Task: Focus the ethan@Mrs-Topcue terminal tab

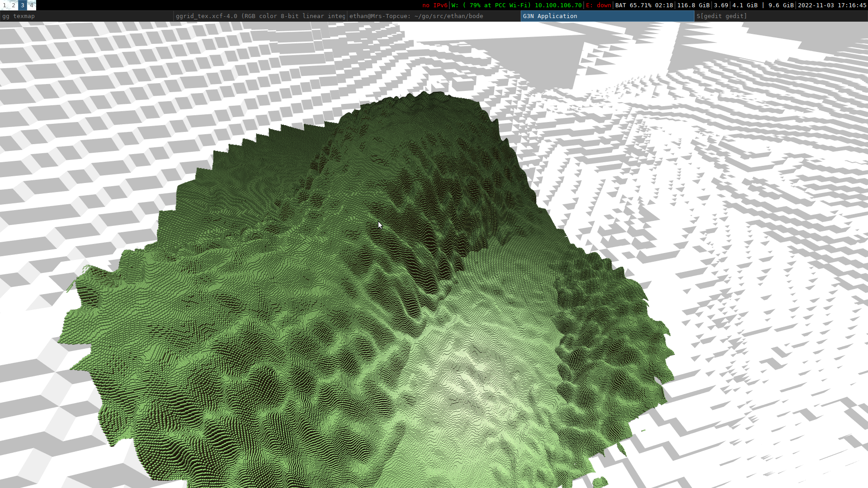Action: (433, 16)
